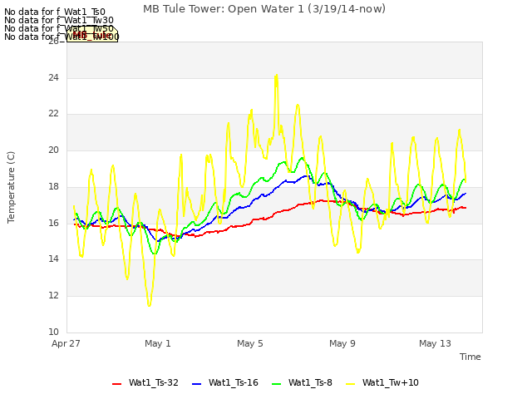Toggle the Wat1_Tw+10 legend entry
The width and height of the screenshot is (532, 399).
pos(382,382)
